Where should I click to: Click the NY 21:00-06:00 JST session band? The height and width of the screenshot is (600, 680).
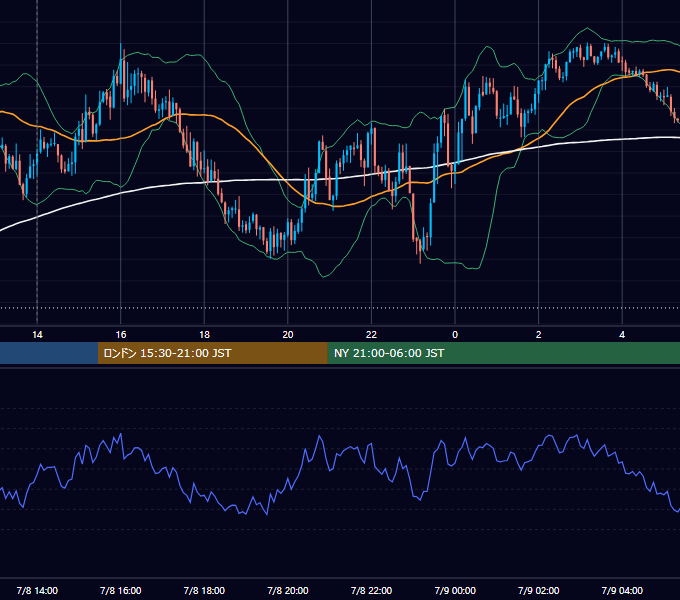(503, 353)
